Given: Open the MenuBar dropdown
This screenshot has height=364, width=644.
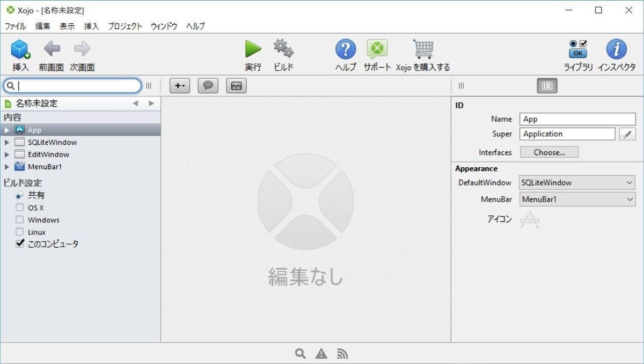Looking at the screenshot, I should click(x=577, y=199).
